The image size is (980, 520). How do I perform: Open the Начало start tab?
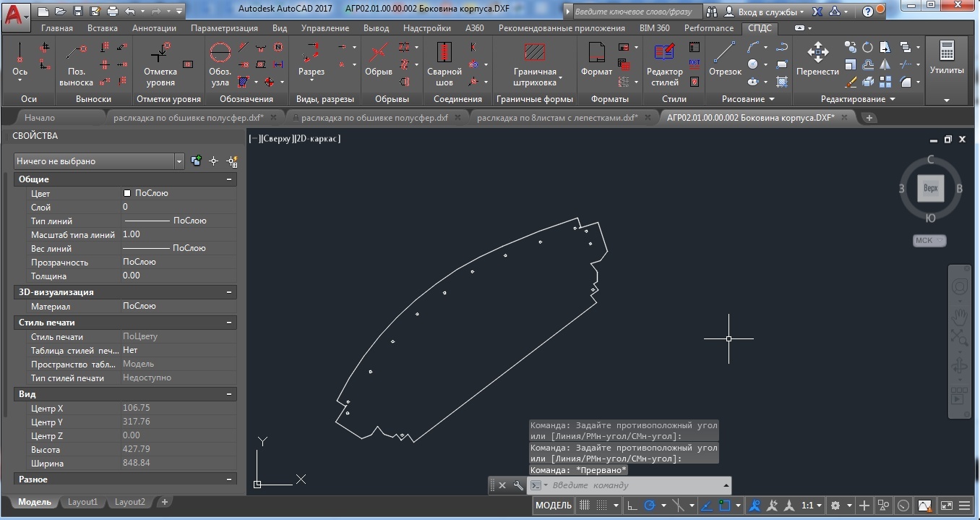[39, 117]
